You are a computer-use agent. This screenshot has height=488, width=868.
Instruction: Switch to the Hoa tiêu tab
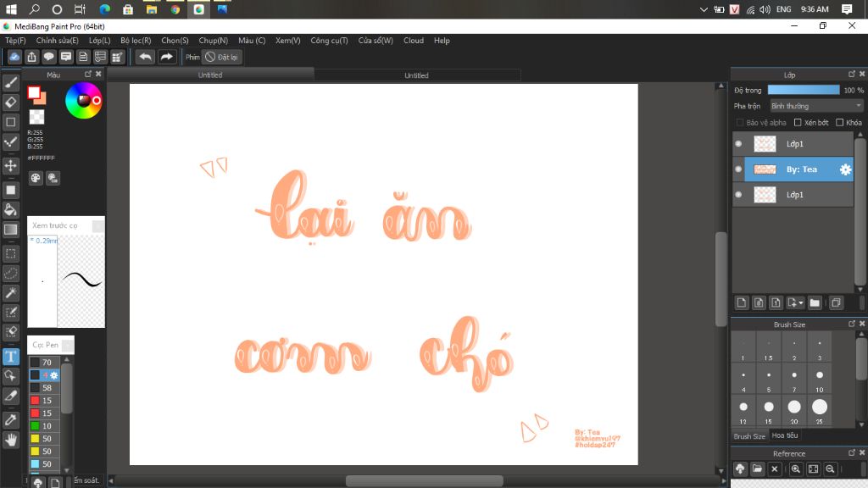point(785,435)
